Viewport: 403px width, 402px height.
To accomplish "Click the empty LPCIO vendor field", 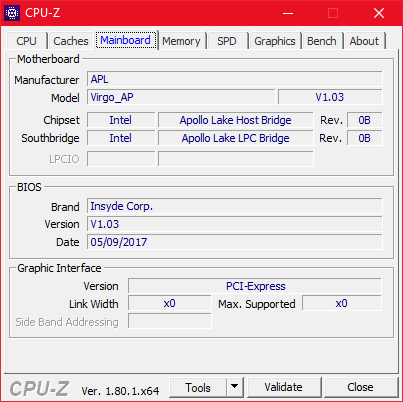I will coord(121,159).
